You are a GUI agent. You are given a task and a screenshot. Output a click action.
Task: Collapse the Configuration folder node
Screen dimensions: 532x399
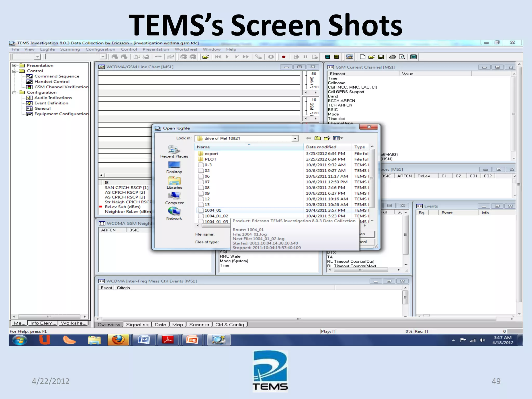tap(14, 92)
